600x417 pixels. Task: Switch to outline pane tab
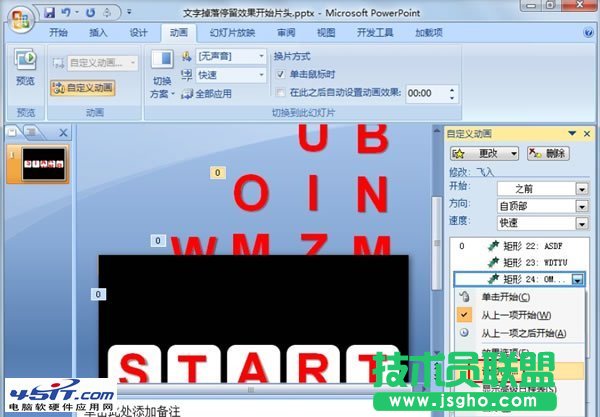32,132
